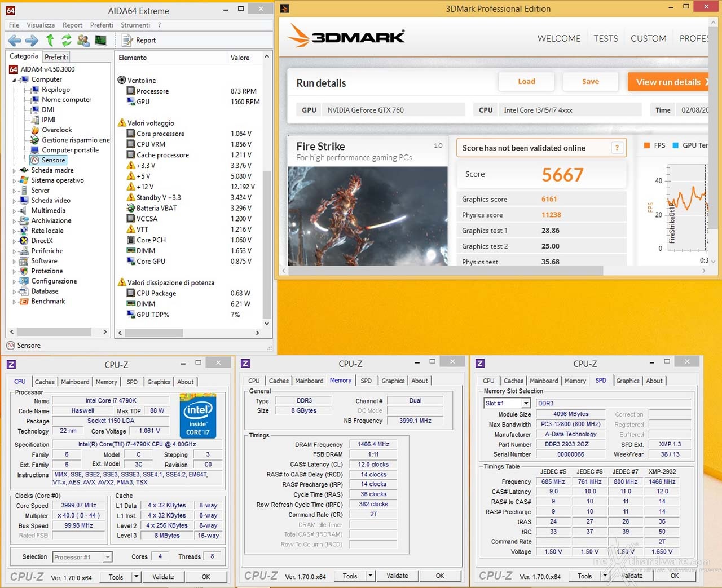The height and width of the screenshot is (588, 722).
Task: Click the Valori dissipazione di potenza icon
Action: tap(121, 282)
